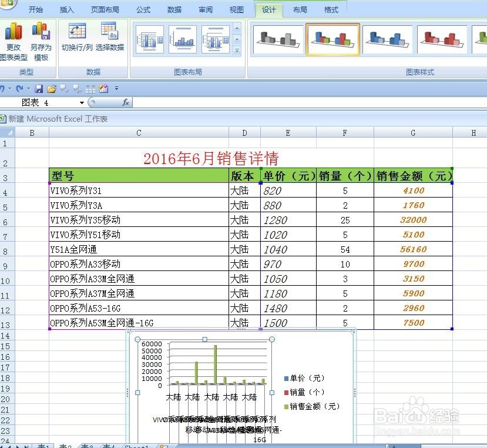
Task: Save workbook with floppy disk icon
Action: (x=39, y=89)
